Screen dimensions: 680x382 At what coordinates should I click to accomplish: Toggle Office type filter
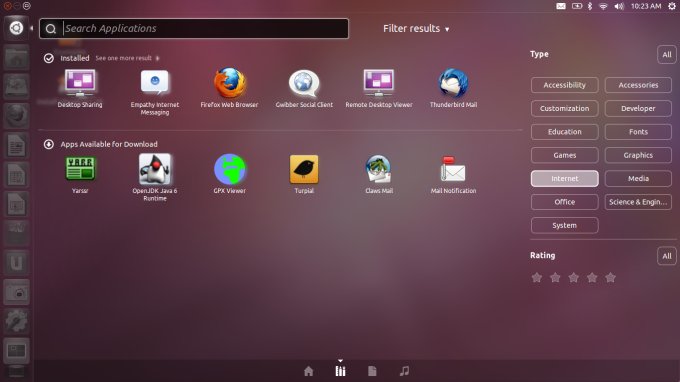pos(564,202)
